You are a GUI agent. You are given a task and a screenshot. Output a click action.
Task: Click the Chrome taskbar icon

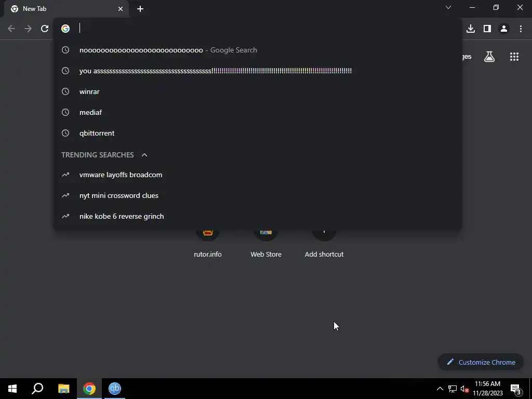pos(89,389)
